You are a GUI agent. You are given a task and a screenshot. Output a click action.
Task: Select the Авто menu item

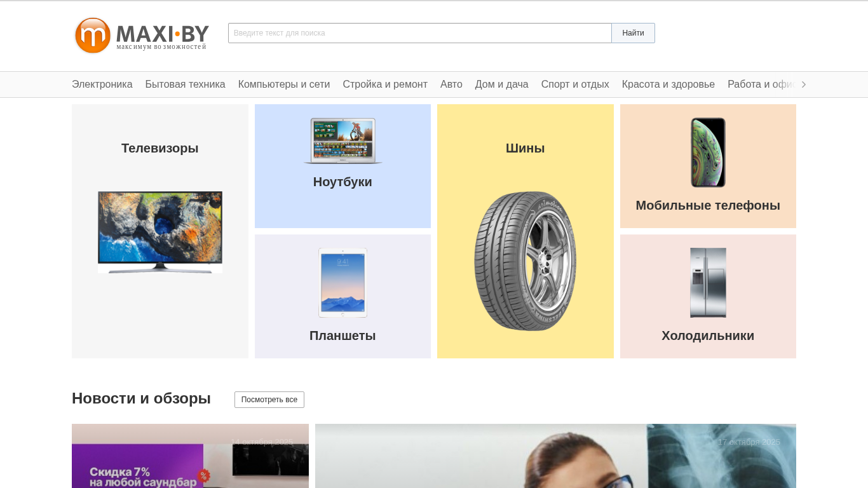point(451,85)
